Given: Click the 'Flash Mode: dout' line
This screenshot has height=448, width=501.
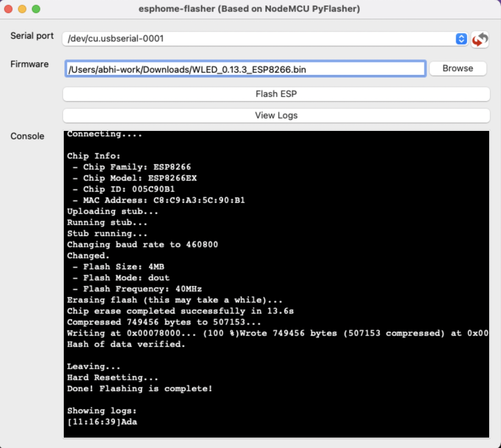Looking at the screenshot, I should click(x=121, y=278).
